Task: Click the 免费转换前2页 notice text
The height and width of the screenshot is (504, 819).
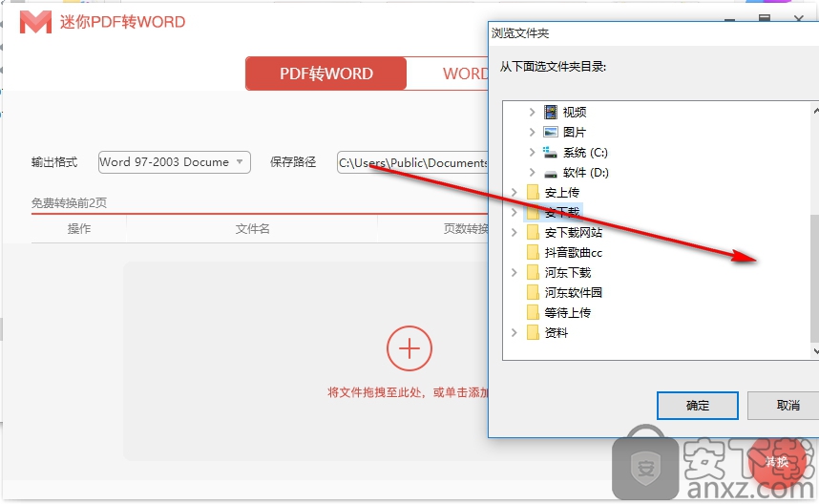Action: [x=69, y=202]
